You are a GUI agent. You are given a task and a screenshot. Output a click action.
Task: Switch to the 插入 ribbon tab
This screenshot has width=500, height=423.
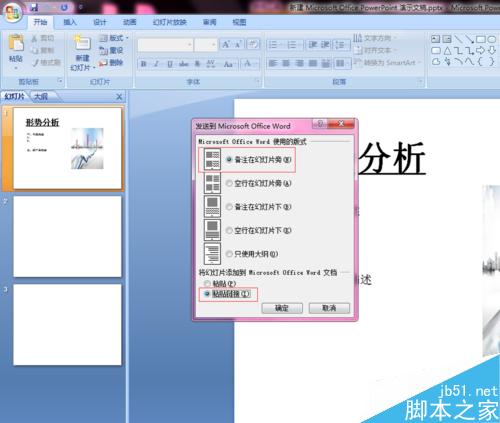(x=70, y=22)
